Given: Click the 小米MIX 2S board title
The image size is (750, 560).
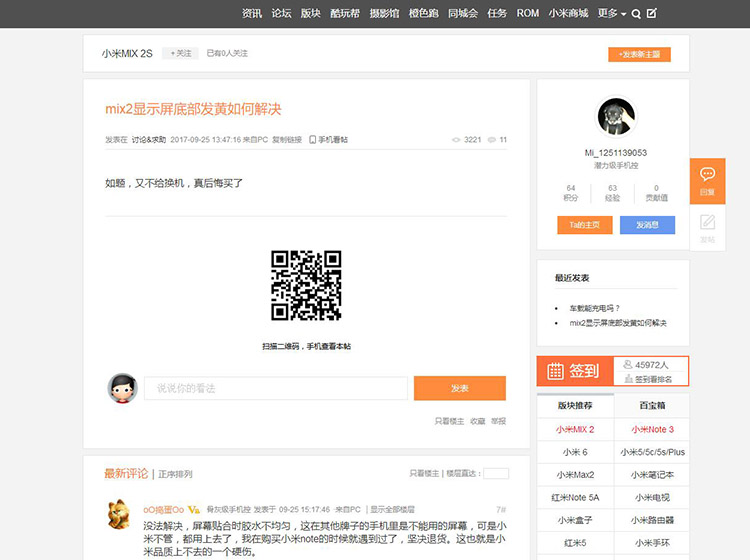Looking at the screenshot, I should click(x=127, y=54).
